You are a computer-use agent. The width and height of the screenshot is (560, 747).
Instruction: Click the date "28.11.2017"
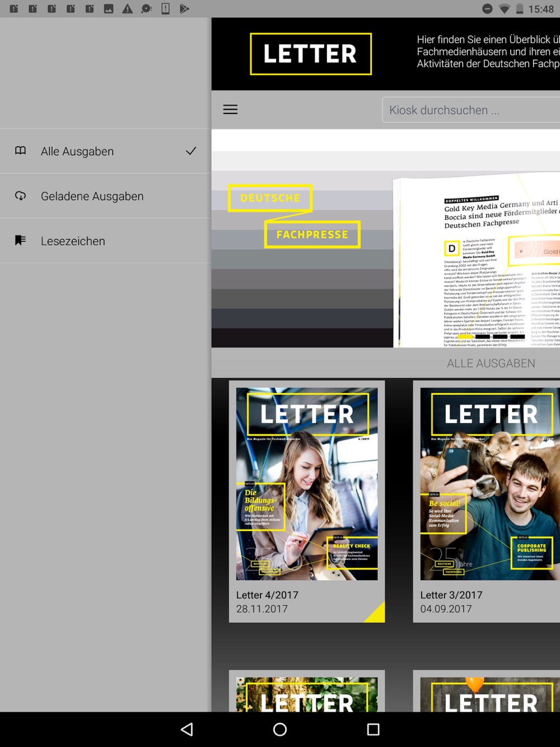point(262,609)
